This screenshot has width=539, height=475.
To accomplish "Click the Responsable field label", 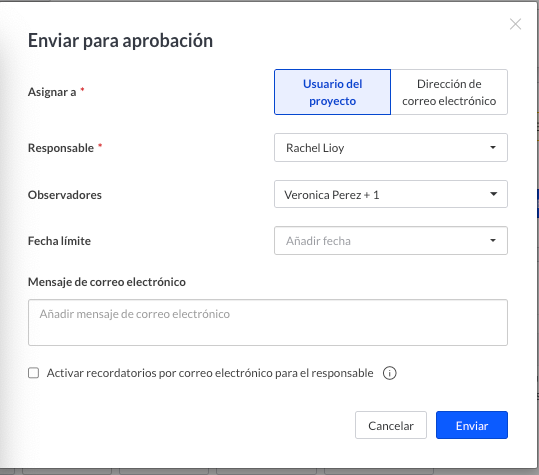I will coord(61,148).
